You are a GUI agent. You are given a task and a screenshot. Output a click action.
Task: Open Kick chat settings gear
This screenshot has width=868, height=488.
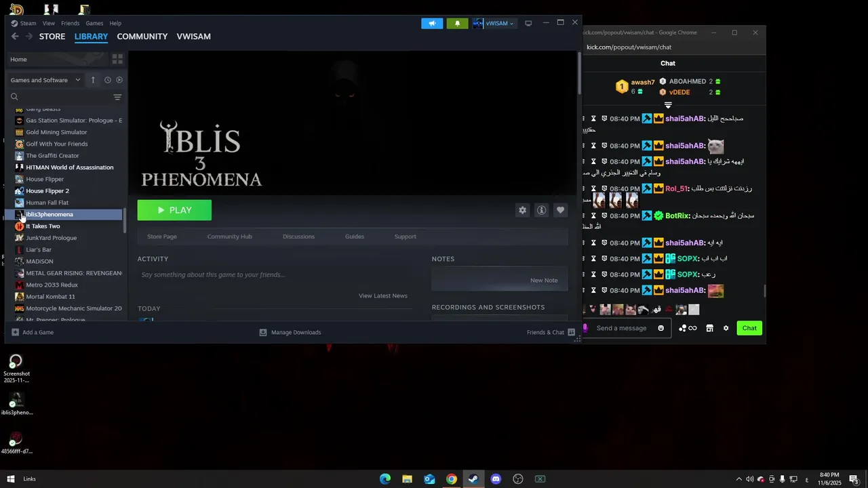pyautogui.click(x=726, y=328)
